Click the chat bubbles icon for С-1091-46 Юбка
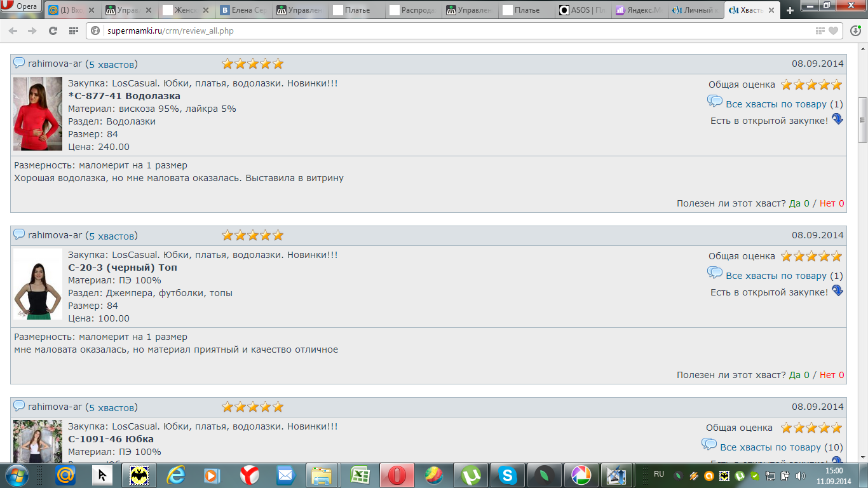The image size is (868, 488). (709, 445)
